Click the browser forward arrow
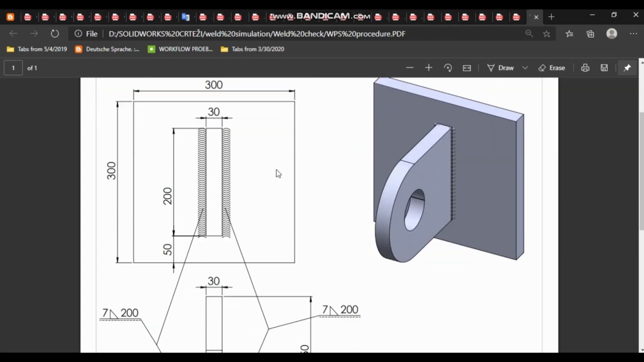 [x=34, y=34]
